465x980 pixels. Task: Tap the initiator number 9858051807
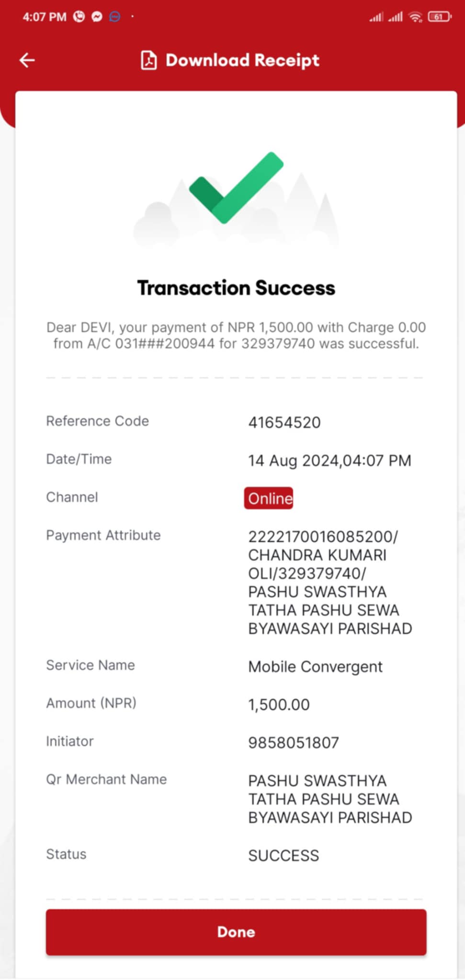pos(294,743)
